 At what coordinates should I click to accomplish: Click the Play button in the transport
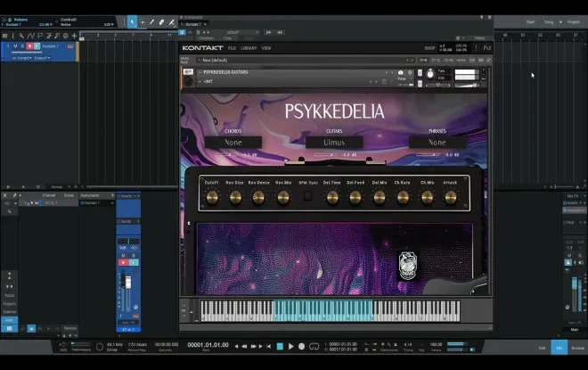[290, 346]
